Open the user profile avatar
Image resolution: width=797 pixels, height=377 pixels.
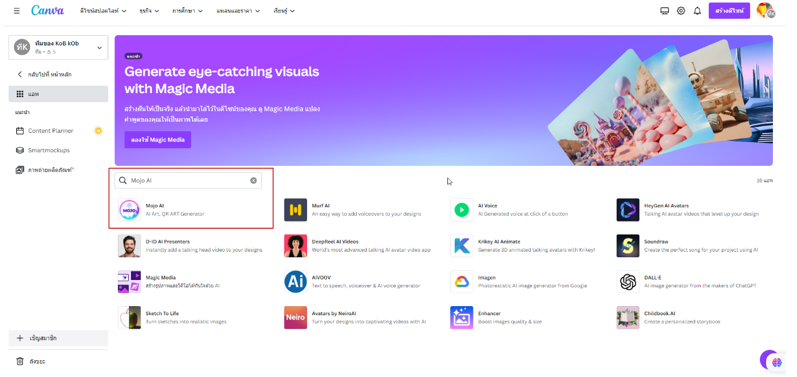[764, 10]
